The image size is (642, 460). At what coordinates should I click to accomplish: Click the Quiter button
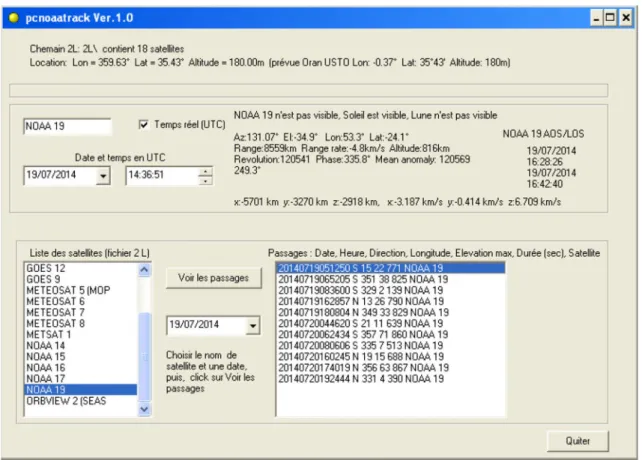click(x=578, y=441)
